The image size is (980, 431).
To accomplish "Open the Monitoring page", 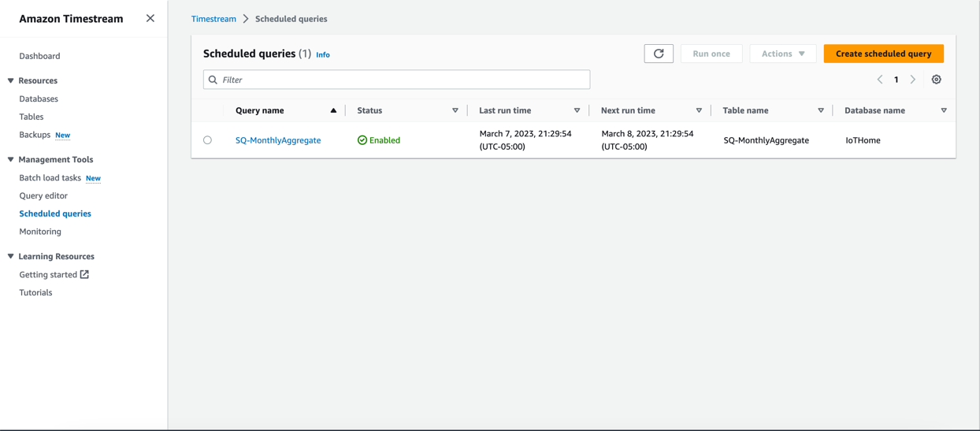I will (x=40, y=232).
